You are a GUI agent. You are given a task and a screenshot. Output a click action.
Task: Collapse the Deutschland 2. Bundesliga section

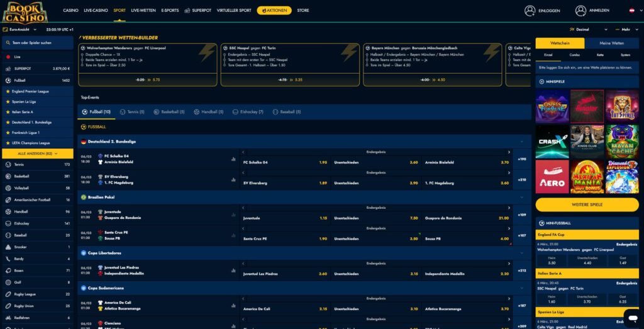522,142
